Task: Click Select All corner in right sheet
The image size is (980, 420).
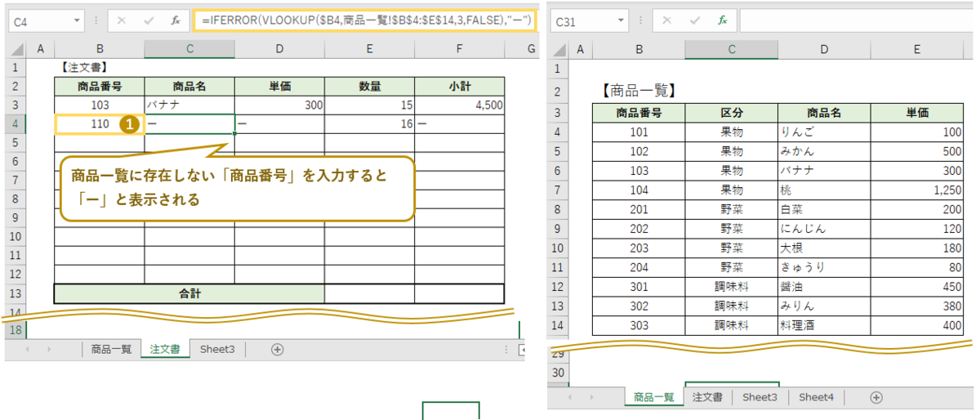Action: click(558, 50)
